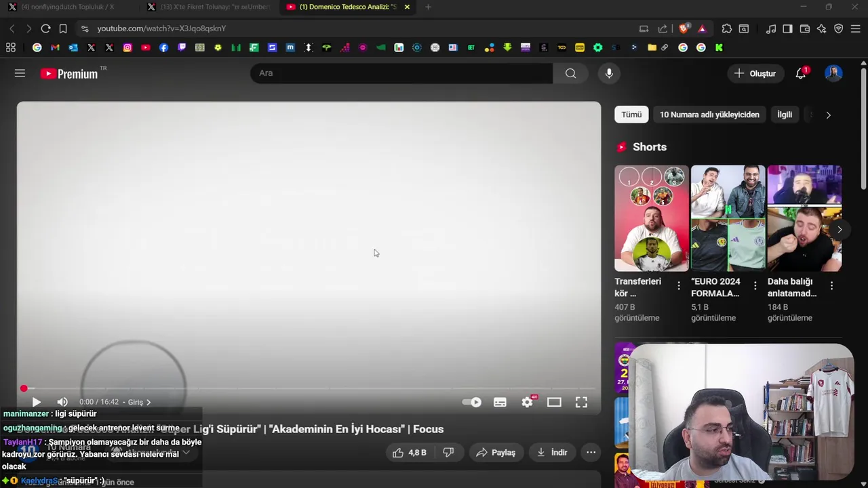Click the search magnifier button
Image resolution: width=868 pixels, height=488 pixels.
(570, 73)
